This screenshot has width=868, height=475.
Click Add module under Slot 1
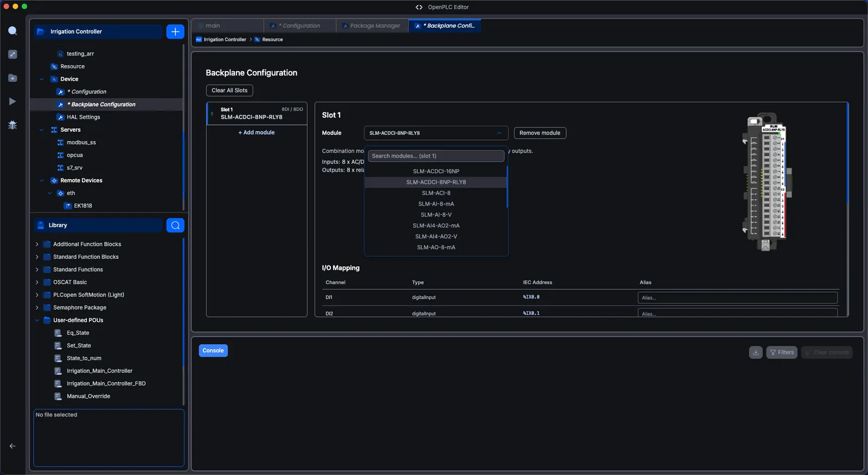(257, 132)
